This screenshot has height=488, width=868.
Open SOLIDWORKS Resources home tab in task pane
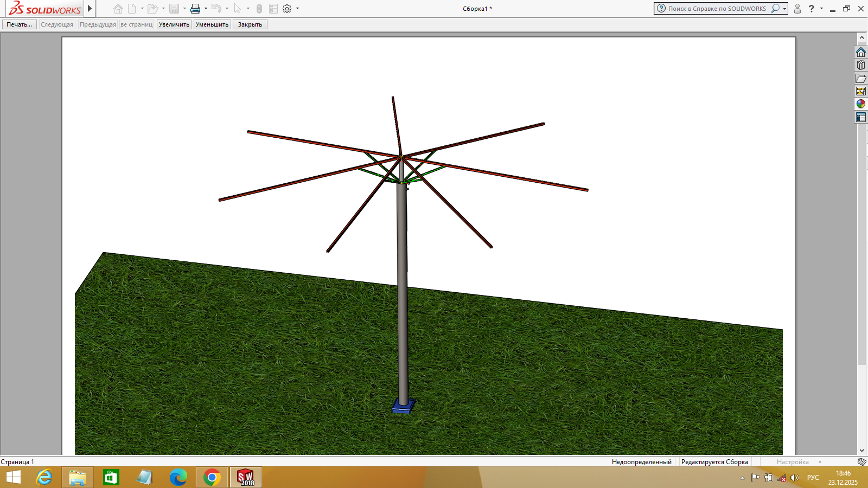point(861,52)
